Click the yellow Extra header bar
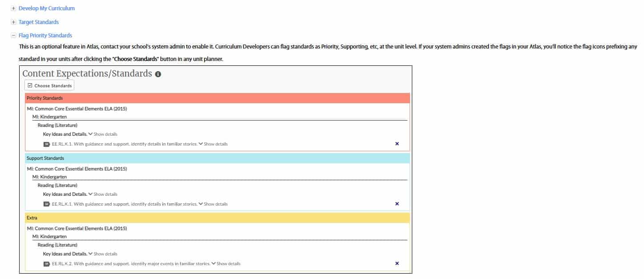Image resolution: width=644 pixels, height=279 pixels. (x=217, y=218)
